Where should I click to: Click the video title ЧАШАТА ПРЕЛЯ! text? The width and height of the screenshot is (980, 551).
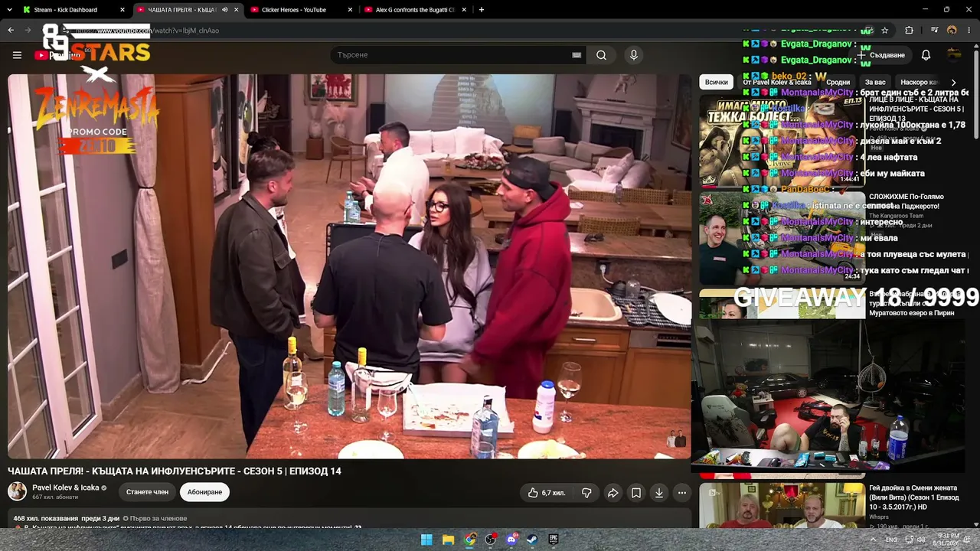[175, 471]
